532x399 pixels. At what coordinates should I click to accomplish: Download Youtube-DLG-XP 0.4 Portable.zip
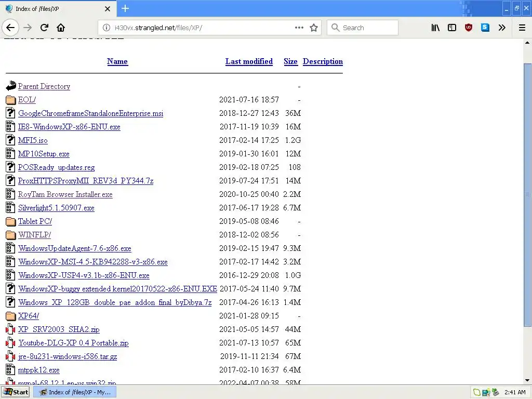[73, 343]
